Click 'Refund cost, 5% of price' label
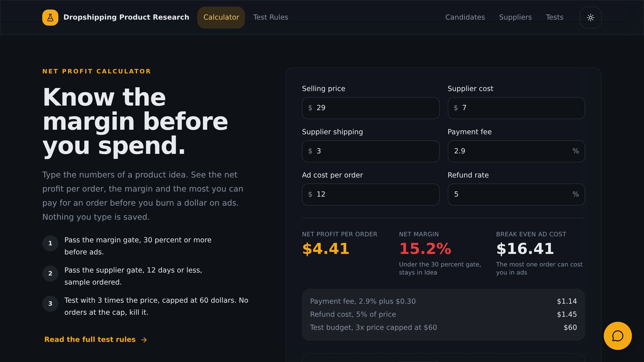The image size is (644, 362). pos(353,314)
